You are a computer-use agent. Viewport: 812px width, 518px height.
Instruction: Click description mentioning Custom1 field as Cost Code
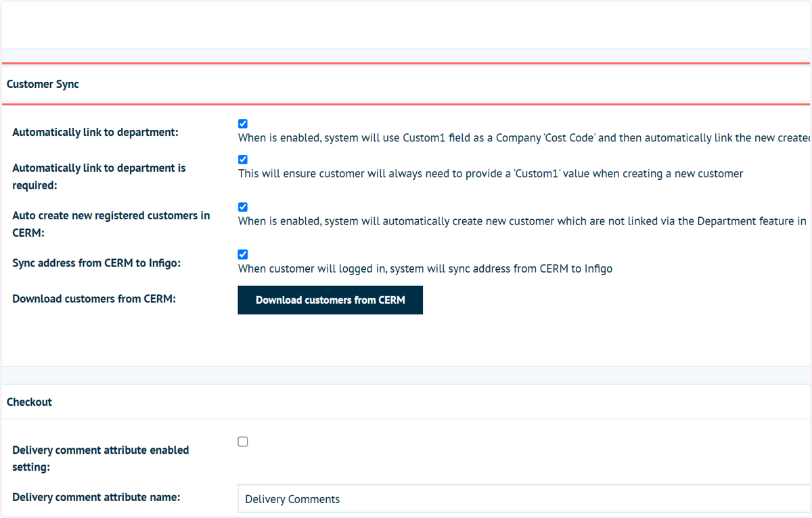pyautogui.click(x=524, y=138)
